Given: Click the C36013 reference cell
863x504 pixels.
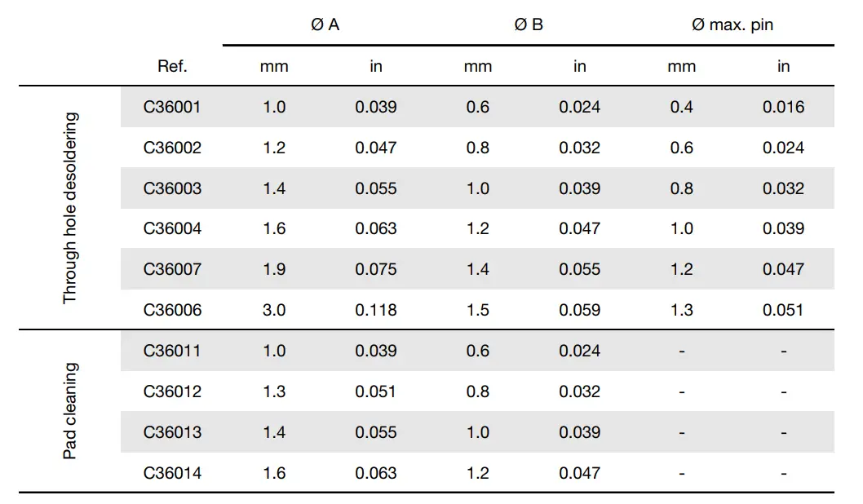Looking at the screenshot, I should (x=172, y=432).
